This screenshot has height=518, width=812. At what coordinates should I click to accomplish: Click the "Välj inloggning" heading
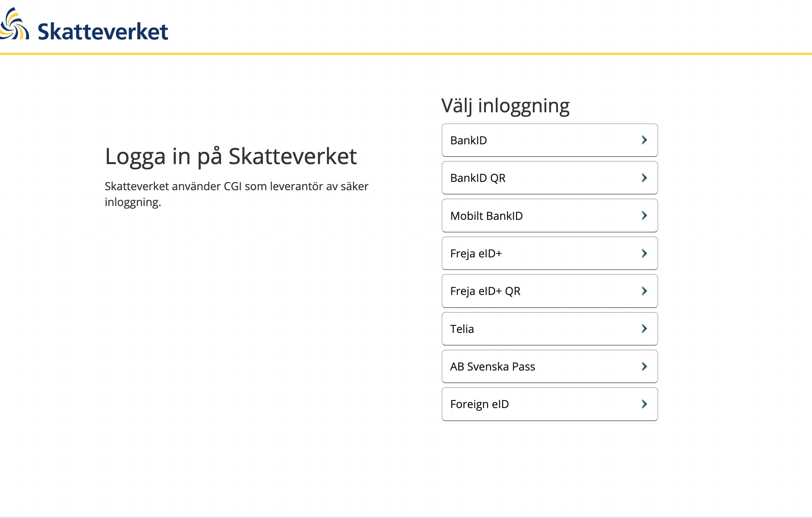coord(505,106)
